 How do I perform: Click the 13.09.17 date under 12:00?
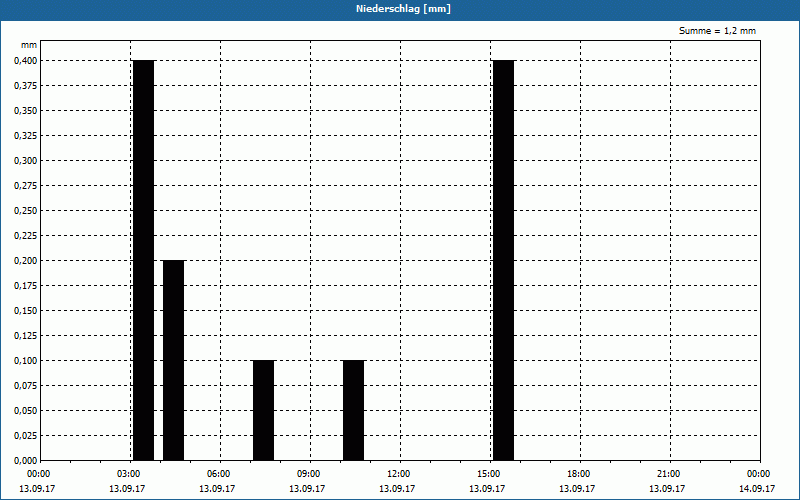tap(397, 489)
